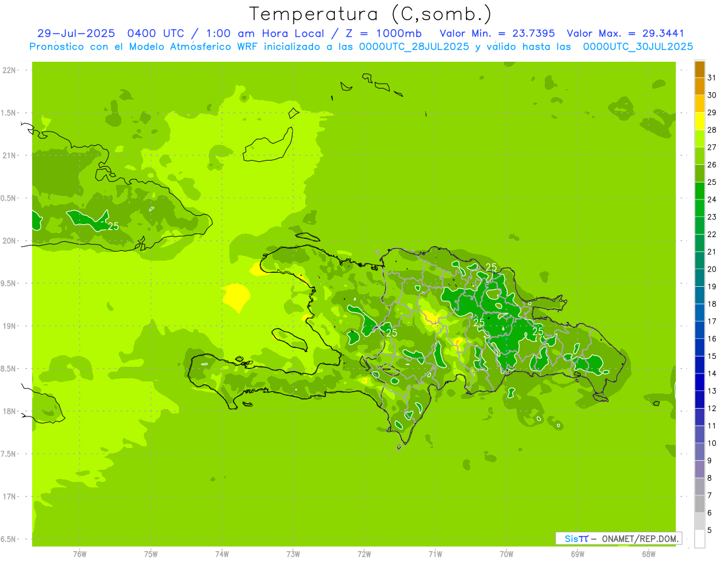Click the gray legend swatch between 6 and 7

(x=699, y=504)
